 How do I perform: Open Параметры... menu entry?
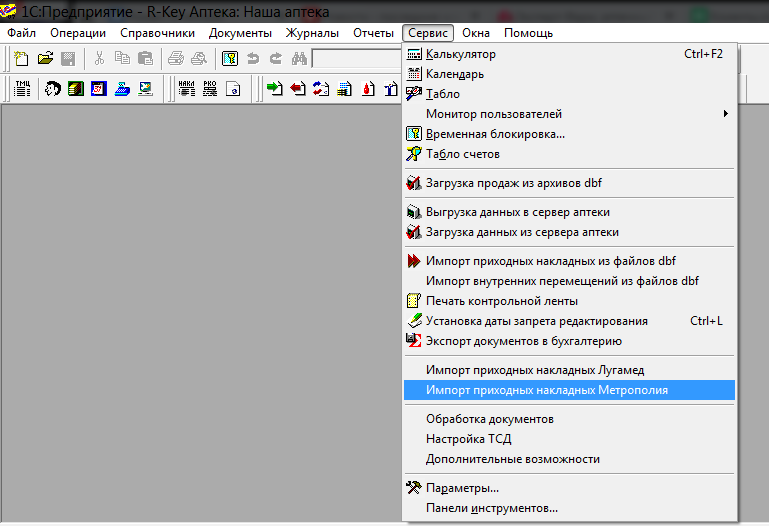coord(462,488)
